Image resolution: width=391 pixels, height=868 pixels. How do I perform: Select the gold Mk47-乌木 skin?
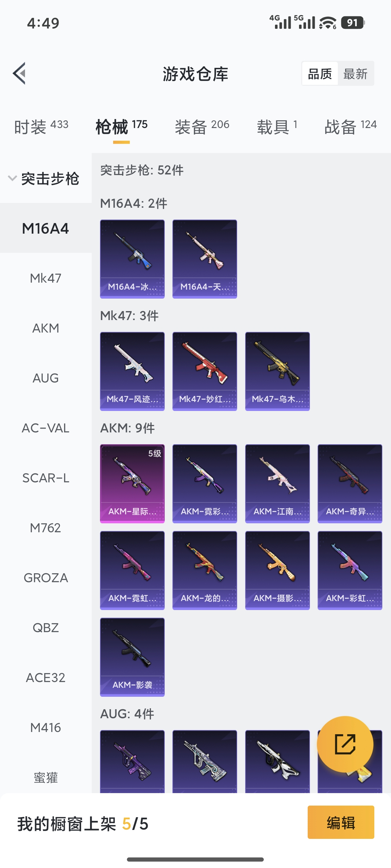pos(277,371)
